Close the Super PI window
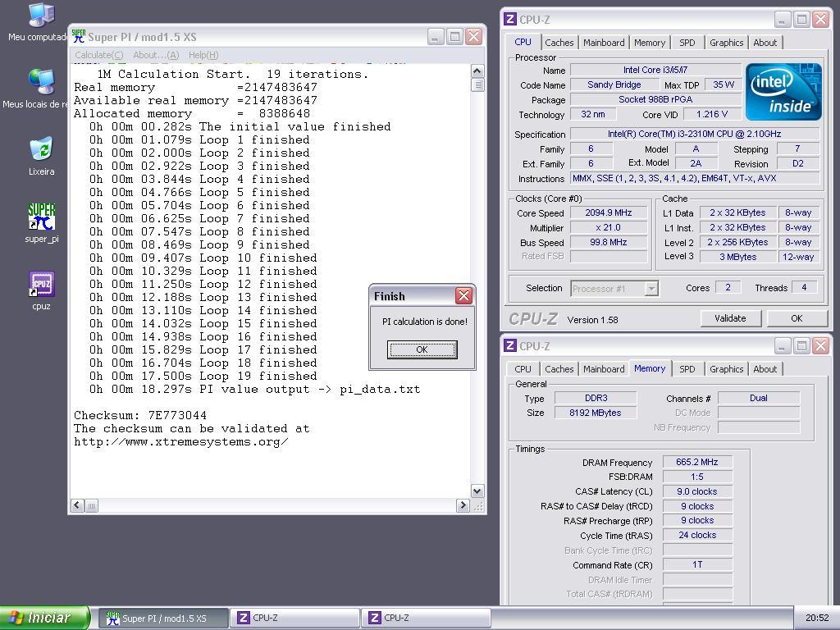This screenshot has height=630, width=840. 473,36
